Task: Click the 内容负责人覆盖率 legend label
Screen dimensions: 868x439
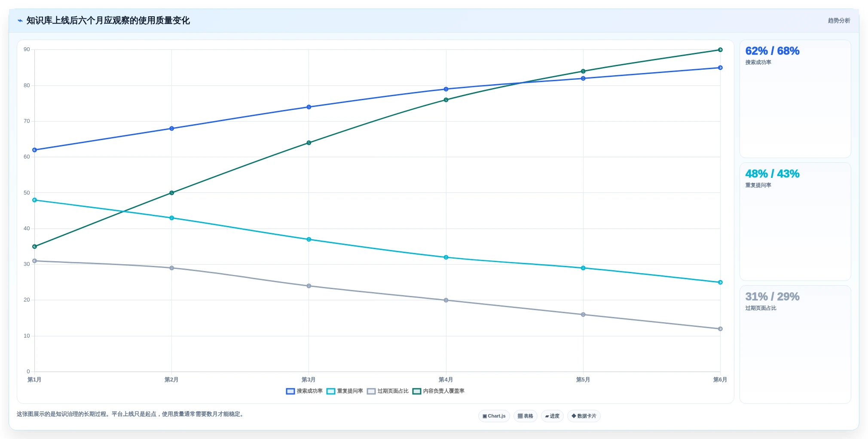Action: point(443,391)
